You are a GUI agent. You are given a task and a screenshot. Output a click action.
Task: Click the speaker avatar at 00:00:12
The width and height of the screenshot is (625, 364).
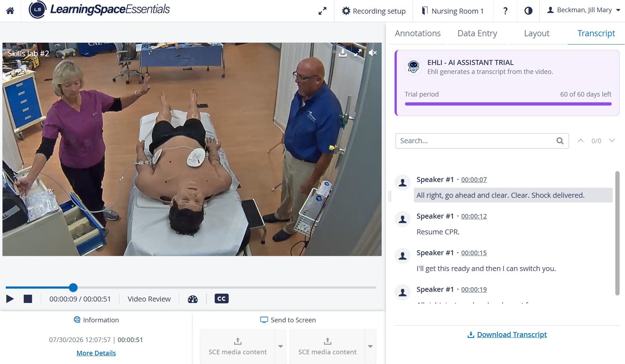pos(403,219)
